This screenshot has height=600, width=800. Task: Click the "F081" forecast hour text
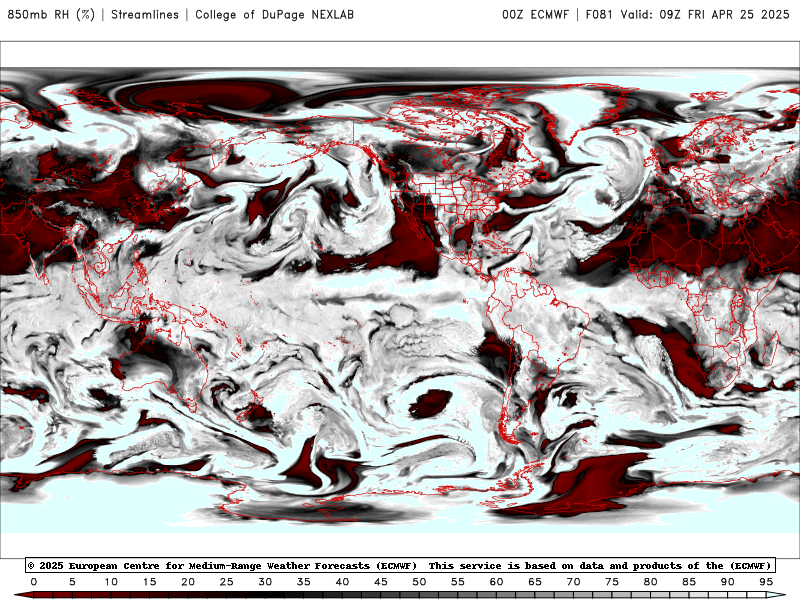(599, 15)
